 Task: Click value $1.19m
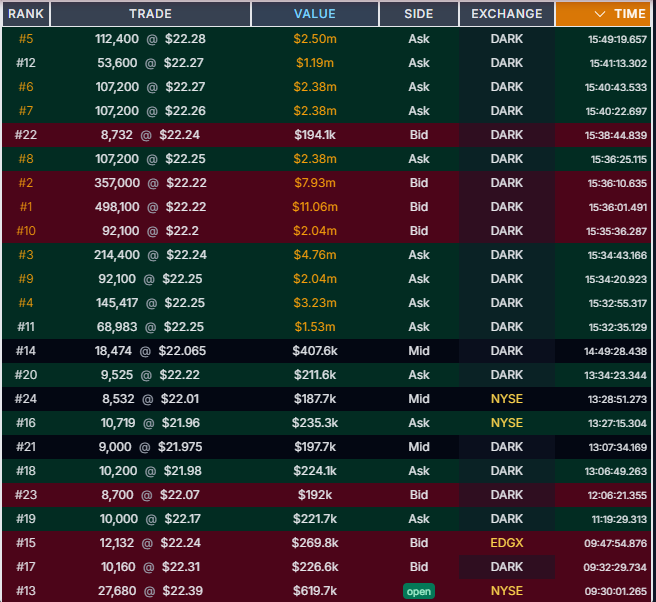(x=315, y=63)
